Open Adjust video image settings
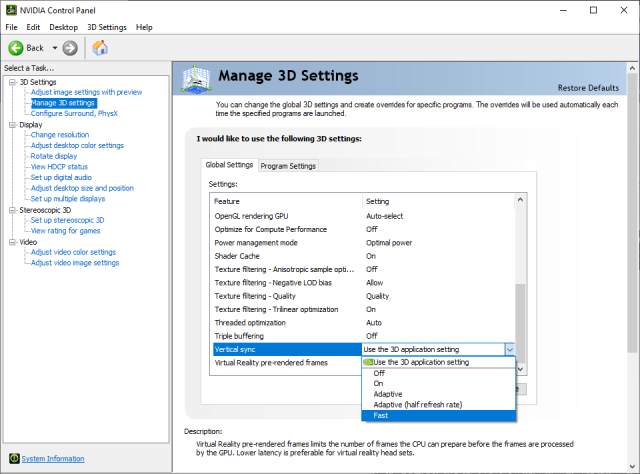This screenshot has height=474, width=640. 75,263
